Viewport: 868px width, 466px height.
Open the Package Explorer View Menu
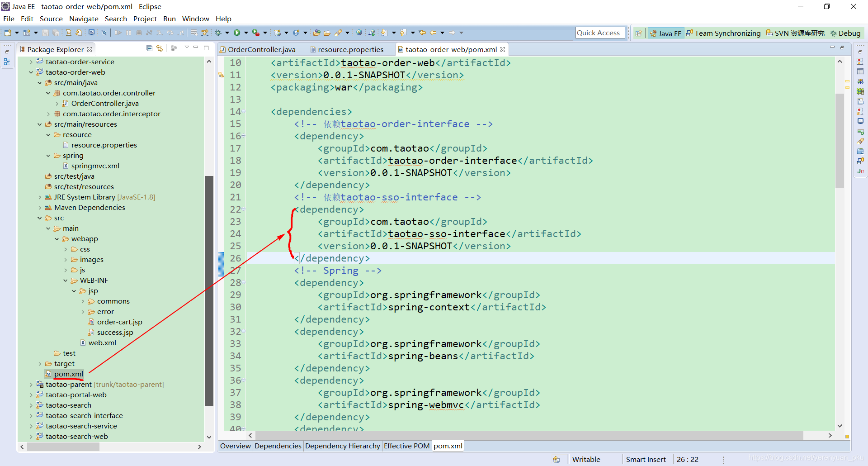coord(186,48)
